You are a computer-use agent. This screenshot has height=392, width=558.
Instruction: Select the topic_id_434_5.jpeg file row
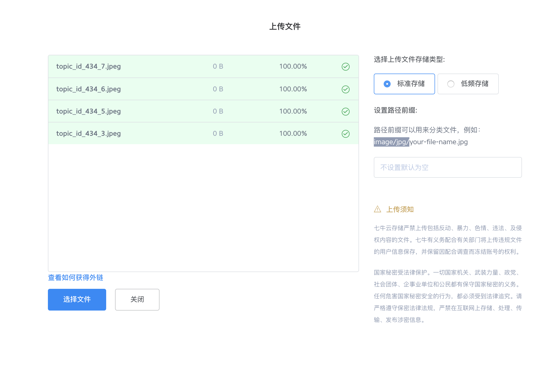pos(88,111)
